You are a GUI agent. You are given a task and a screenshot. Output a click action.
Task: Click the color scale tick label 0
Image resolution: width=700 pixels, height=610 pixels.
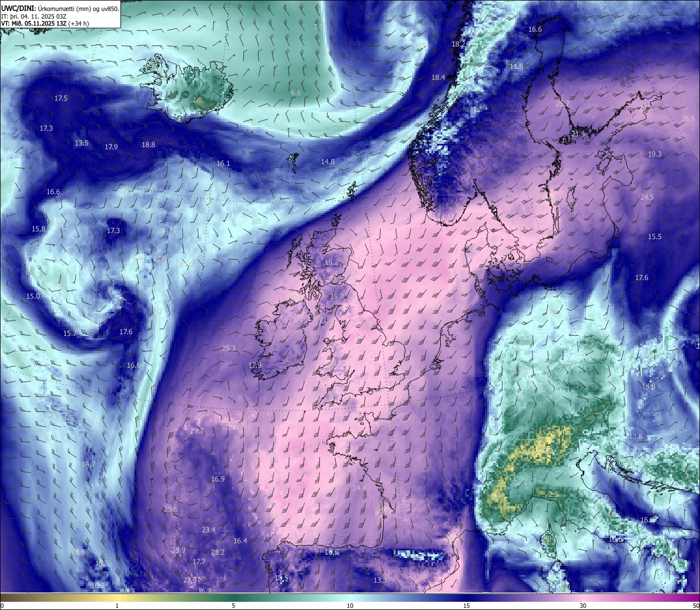point(2,606)
